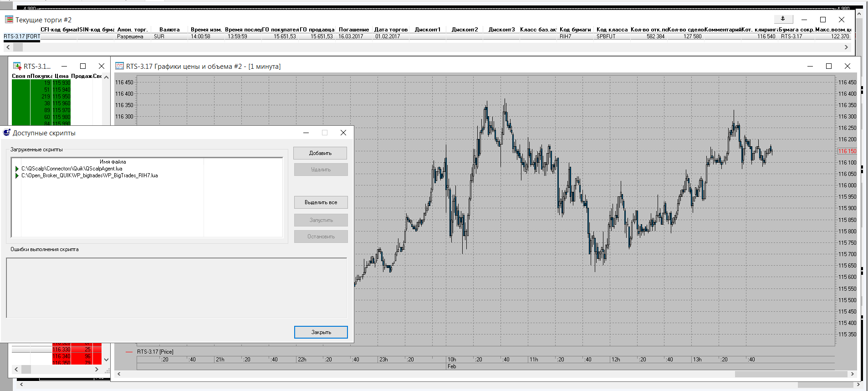Image resolution: width=868 pixels, height=391 pixels.
Task: Click the green run indicator beside VP_BigTrades_RIH7.lua
Action: (x=17, y=175)
